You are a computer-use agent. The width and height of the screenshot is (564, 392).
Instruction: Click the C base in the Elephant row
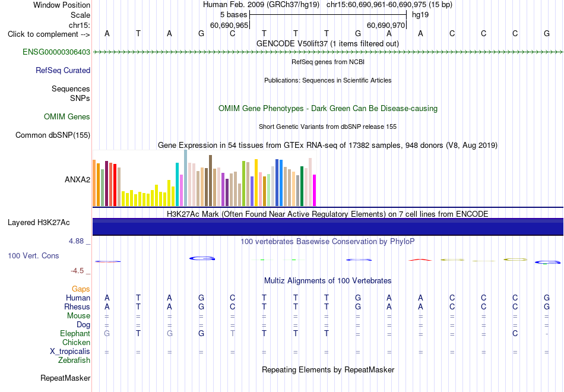(x=515, y=334)
